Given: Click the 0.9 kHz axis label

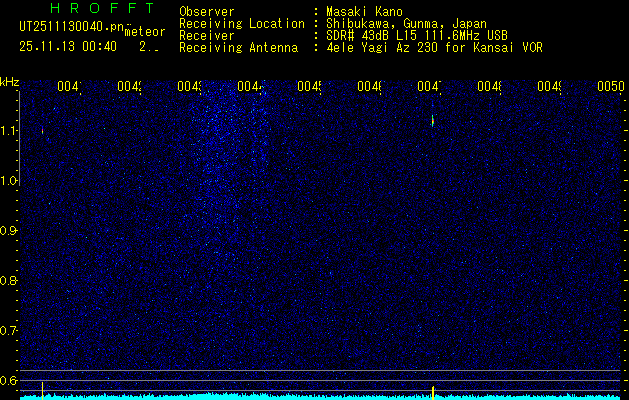Looking at the screenshot, I should pyautogui.click(x=8, y=231).
